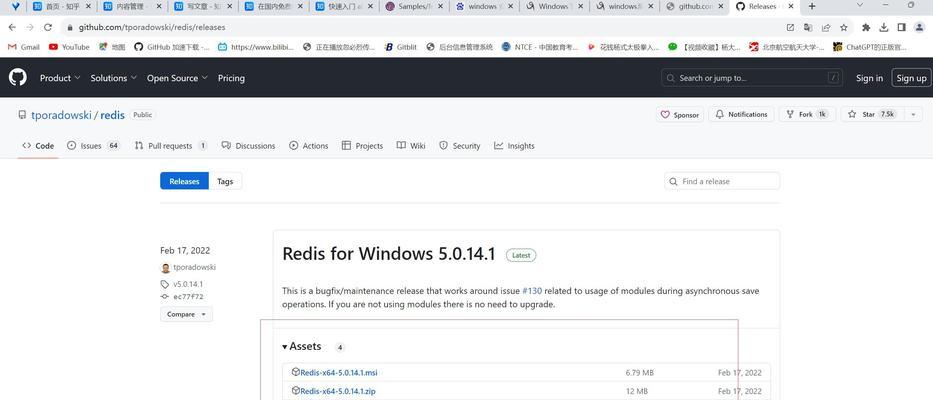Click the Sponsor heart button
The height and width of the screenshot is (400, 933).
tap(680, 114)
